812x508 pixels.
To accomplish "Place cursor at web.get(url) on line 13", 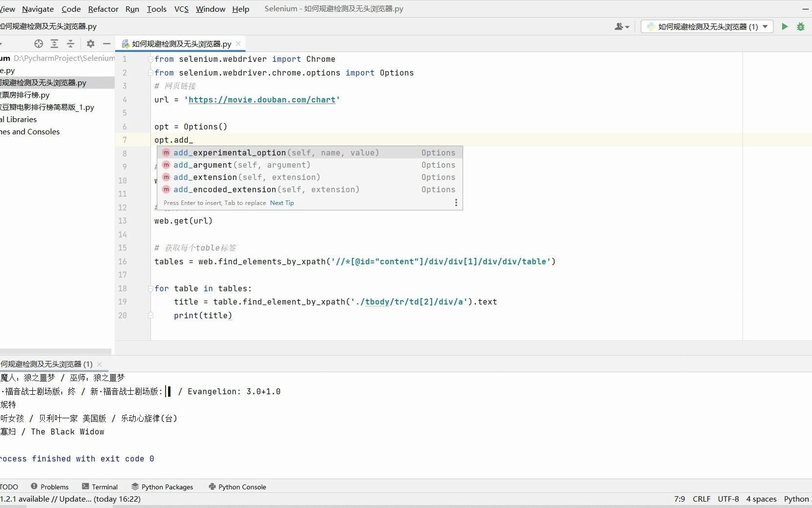I will [183, 221].
